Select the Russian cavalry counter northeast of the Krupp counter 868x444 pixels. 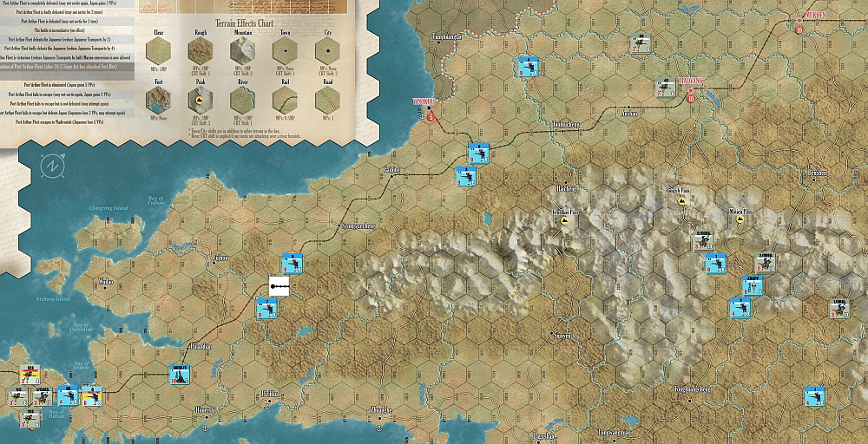point(766,264)
